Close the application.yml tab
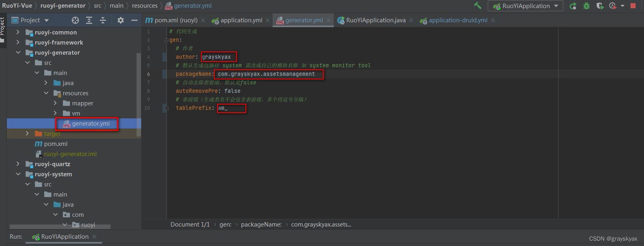The width and height of the screenshot is (644, 246). coord(268,20)
